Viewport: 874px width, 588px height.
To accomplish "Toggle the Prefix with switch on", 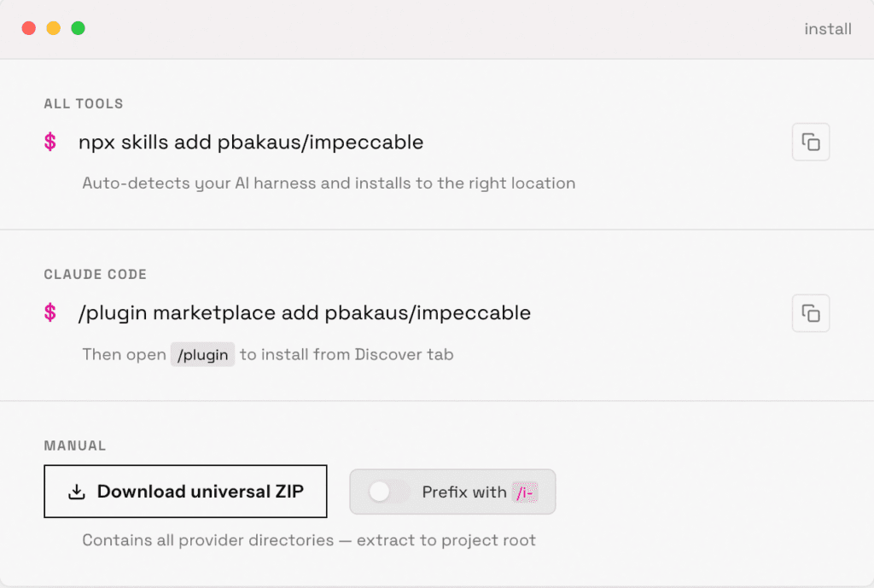I will point(388,492).
